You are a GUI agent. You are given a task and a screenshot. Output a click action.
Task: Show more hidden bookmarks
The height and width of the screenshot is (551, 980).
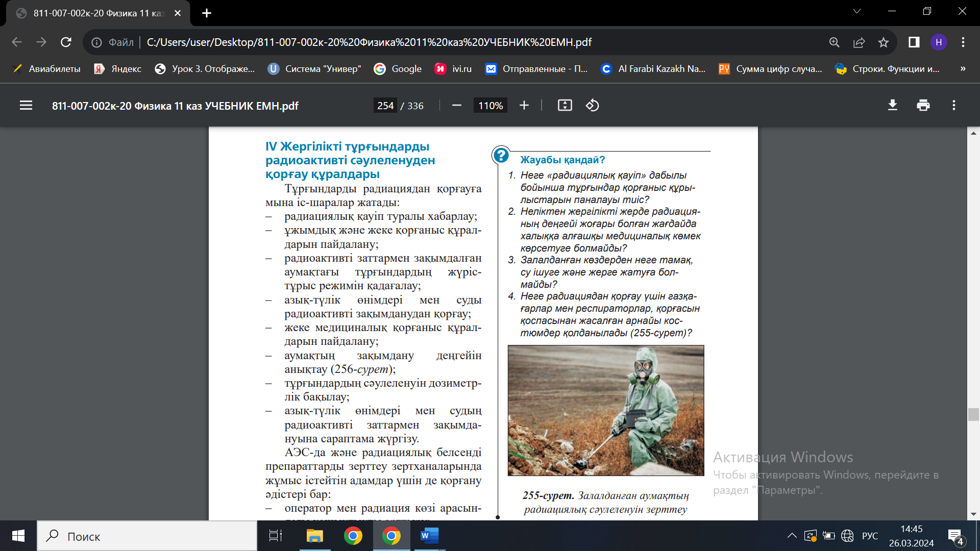click(963, 69)
